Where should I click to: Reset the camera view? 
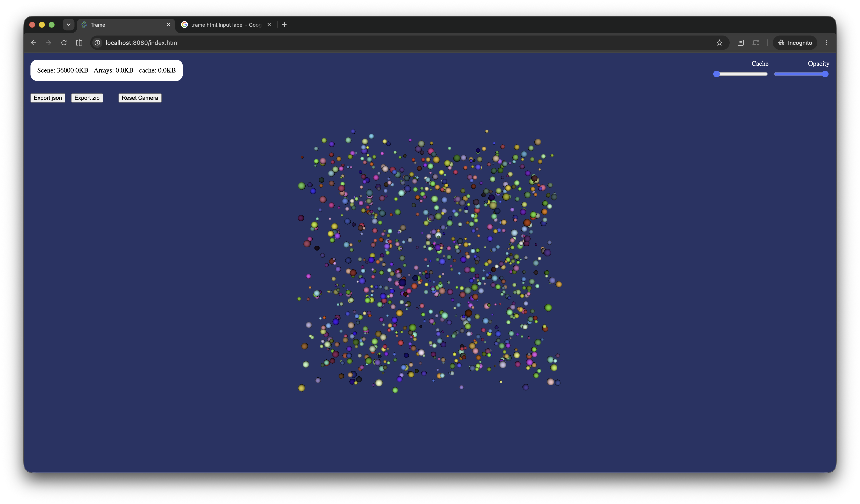coord(140,98)
